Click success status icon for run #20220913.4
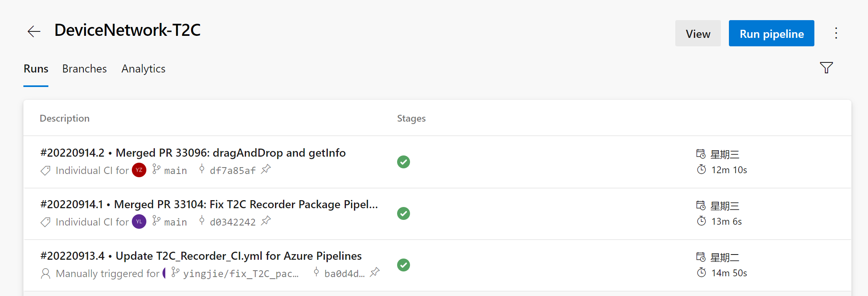 pyautogui.click(x=403, y=265)
